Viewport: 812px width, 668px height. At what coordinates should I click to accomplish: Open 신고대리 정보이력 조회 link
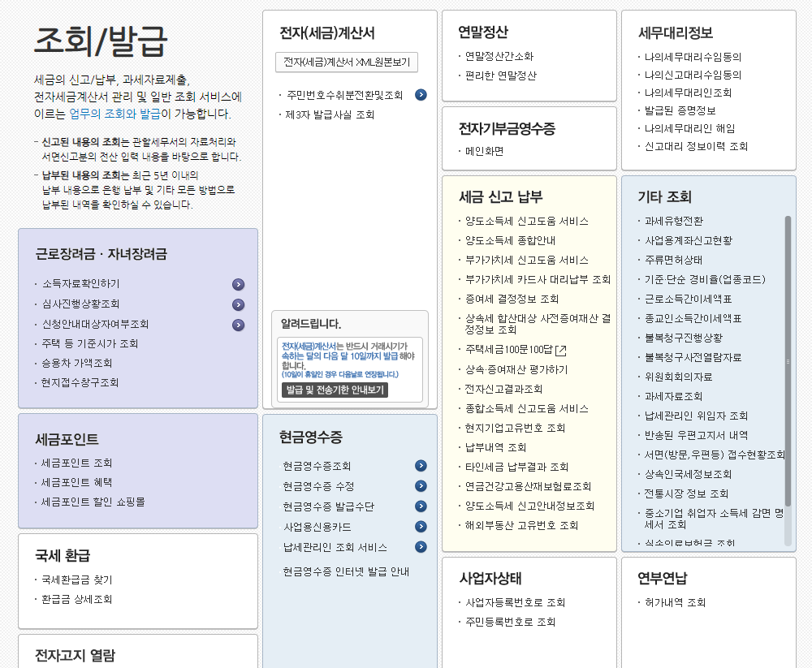coord(696,147)
